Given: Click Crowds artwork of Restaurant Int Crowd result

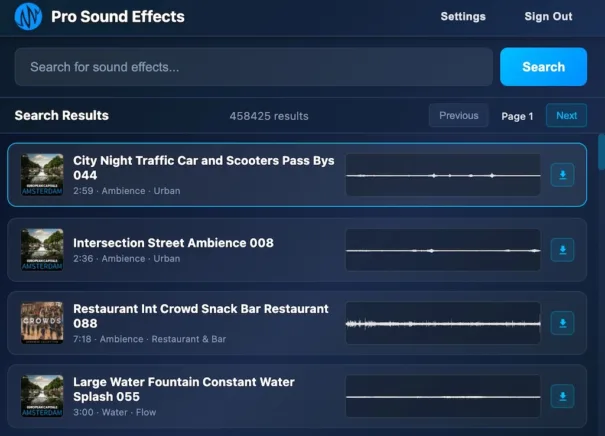Looking at the screenshot, I should pyautogui.click(x=42, y=323).
